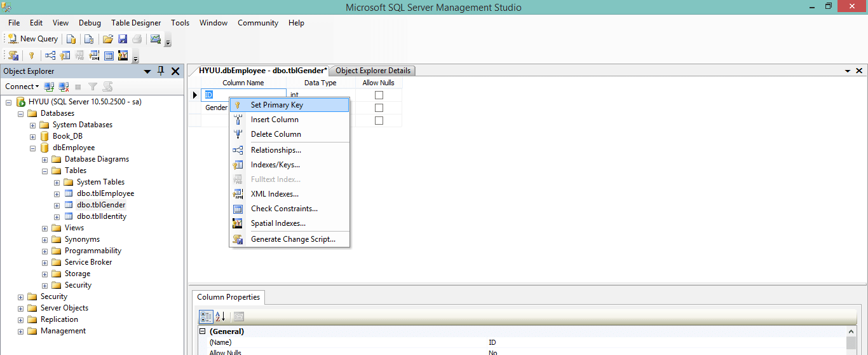Click the Disconnect icon in Object Explorer
This screenshot has width=868, height=355.
click(64, 87)
